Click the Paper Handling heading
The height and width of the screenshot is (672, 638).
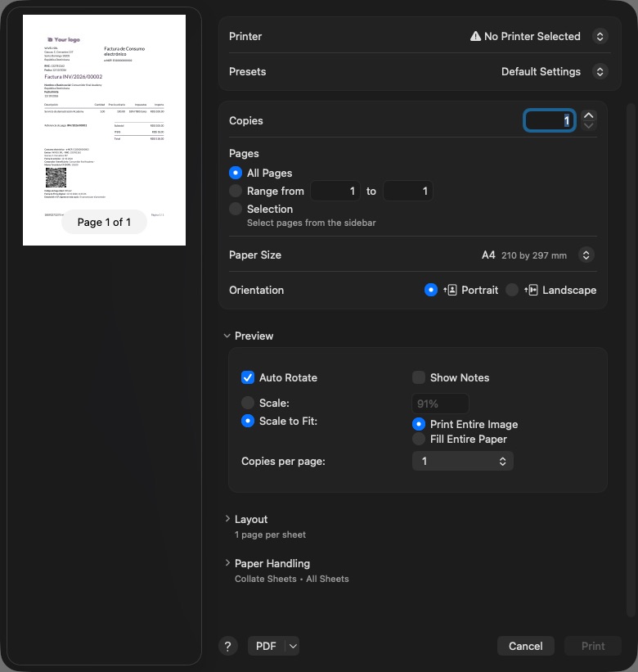272,564
